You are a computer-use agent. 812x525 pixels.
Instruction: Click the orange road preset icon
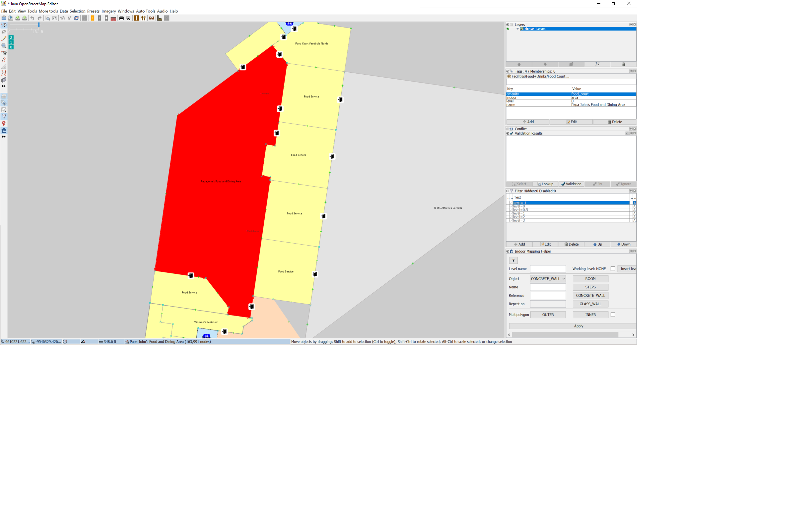coord(93,18)
